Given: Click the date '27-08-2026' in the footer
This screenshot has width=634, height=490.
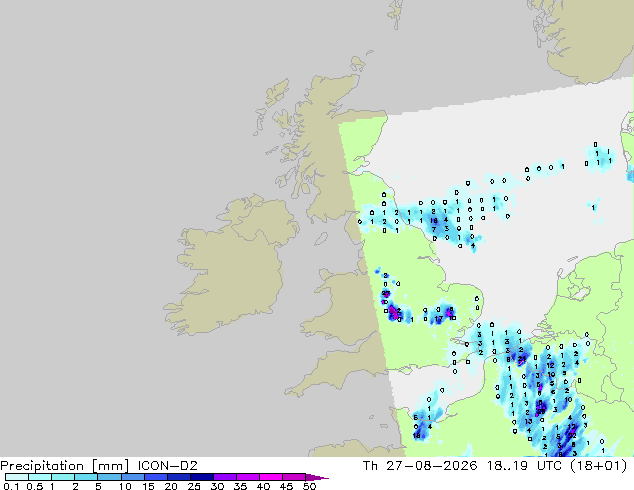Looking at the screenshot, I should (x=431, y=466).
